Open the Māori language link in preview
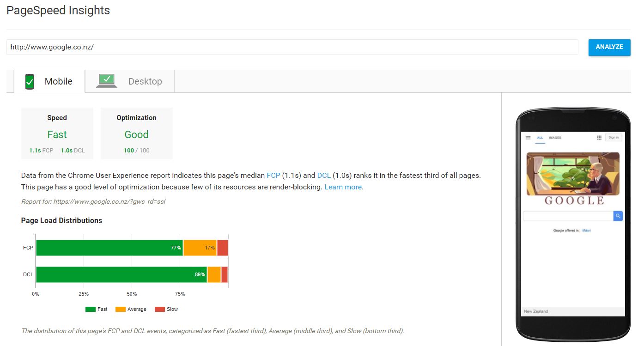This screenshot has height=346, width=644. [587, 230]
